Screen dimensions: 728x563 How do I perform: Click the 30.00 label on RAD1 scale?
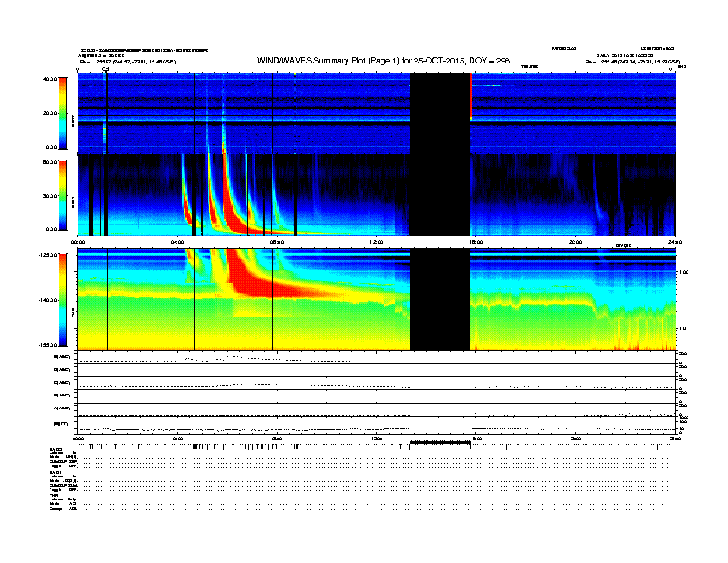51,196
